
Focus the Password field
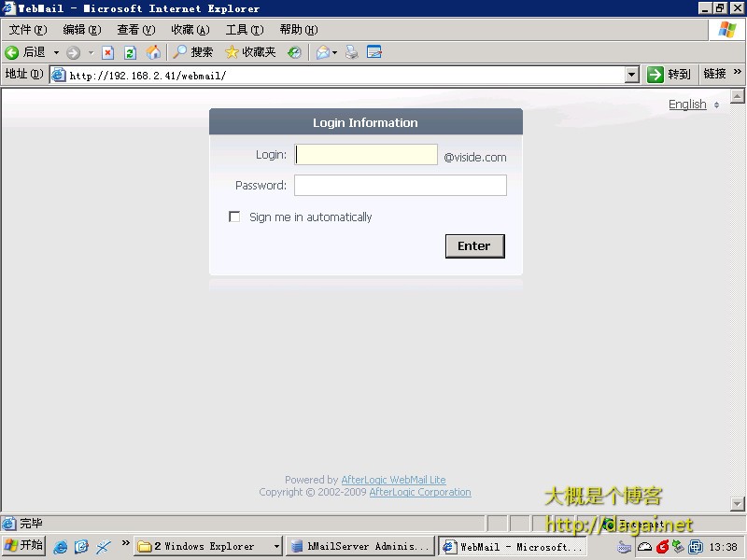(401, 185)
